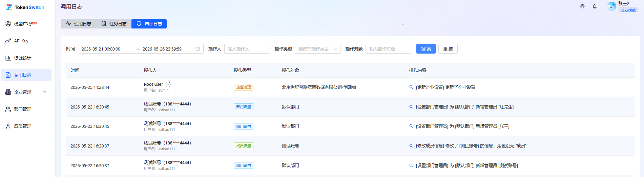
Task: Click timestamp 2026-05-22 16:30:37 in 成员设置 row
Action: 90,146
